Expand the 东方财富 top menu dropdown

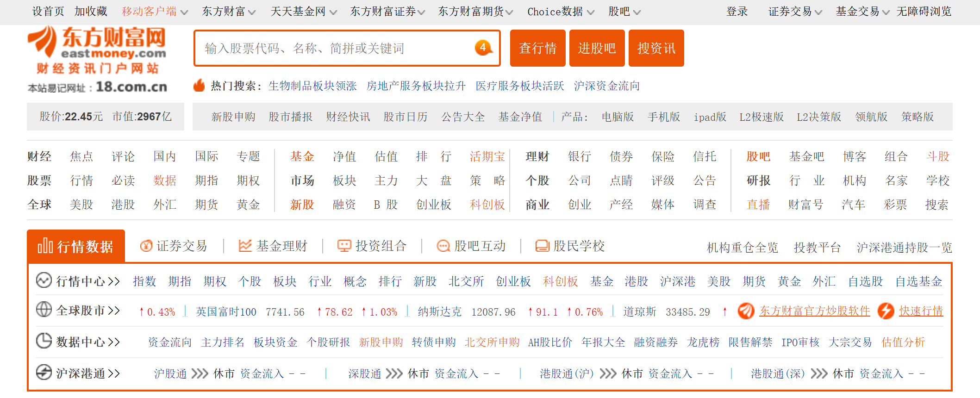252,12
